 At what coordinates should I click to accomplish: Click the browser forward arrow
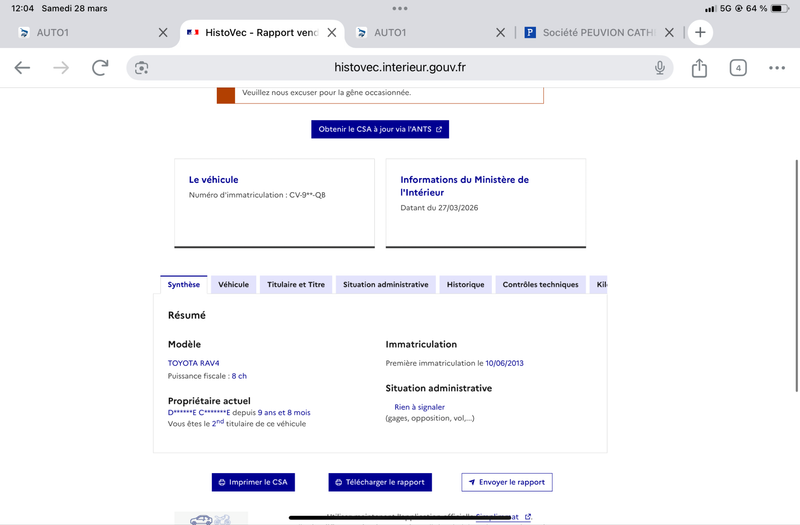coord(61,67)
